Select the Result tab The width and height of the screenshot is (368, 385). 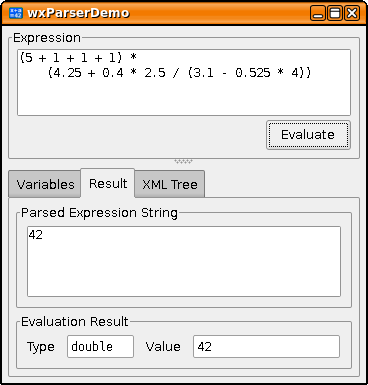(x=108, y=183)
